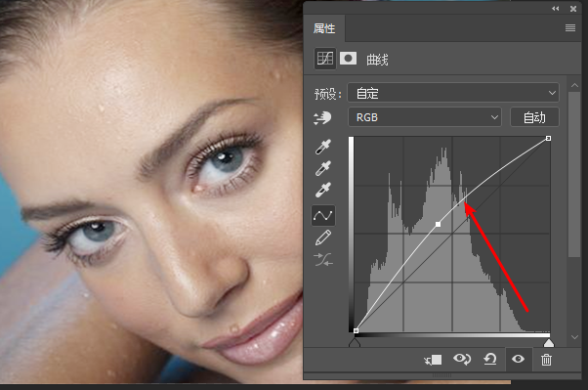Open the 预设 preset dropdown

[453, 93]
